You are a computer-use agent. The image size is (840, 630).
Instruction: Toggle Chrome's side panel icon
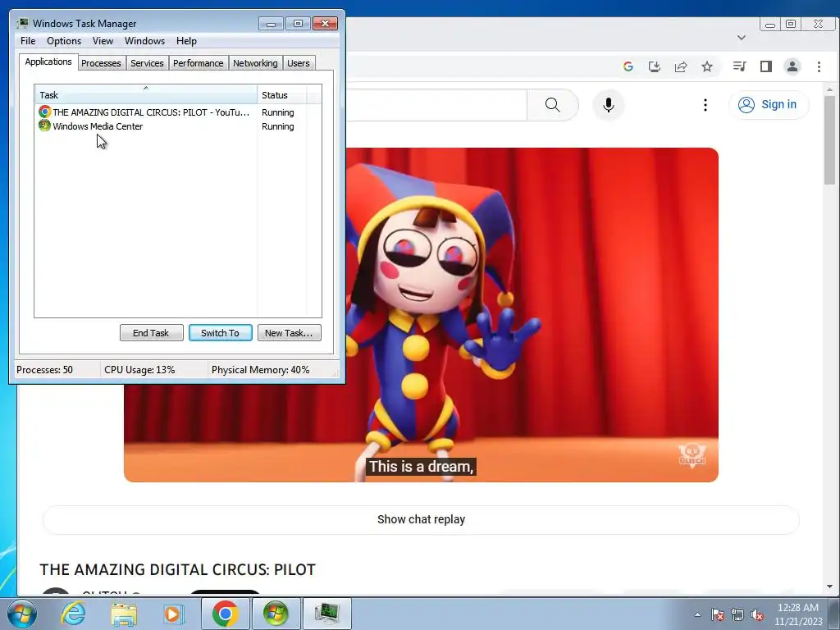(x=766, y=66)
